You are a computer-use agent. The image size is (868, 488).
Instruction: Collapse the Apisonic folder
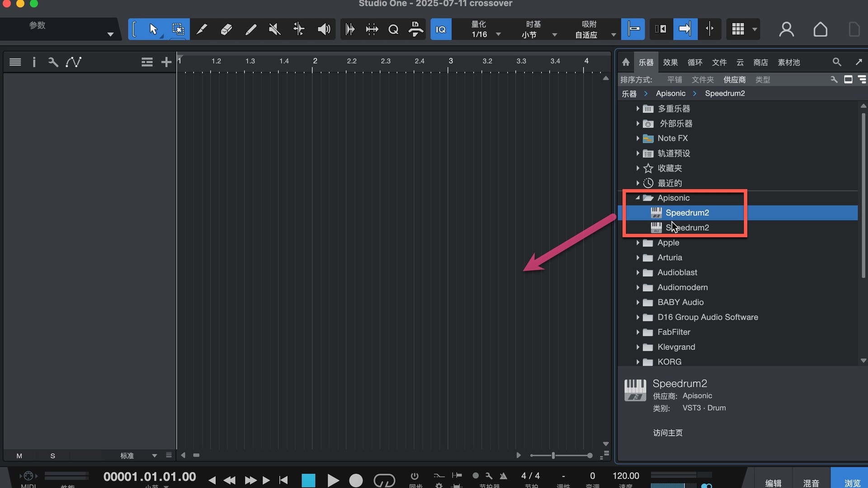tap(637, 198)
